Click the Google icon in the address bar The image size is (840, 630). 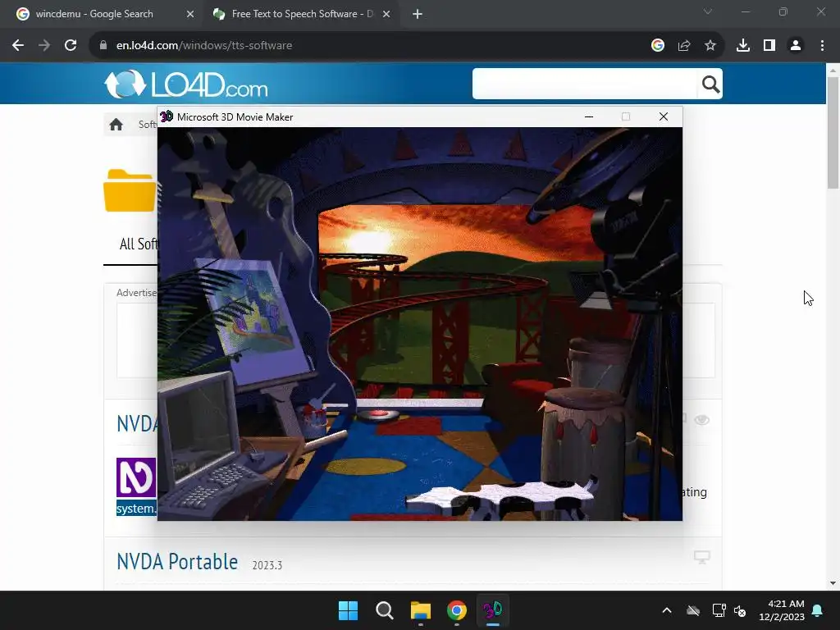[658, 46]
